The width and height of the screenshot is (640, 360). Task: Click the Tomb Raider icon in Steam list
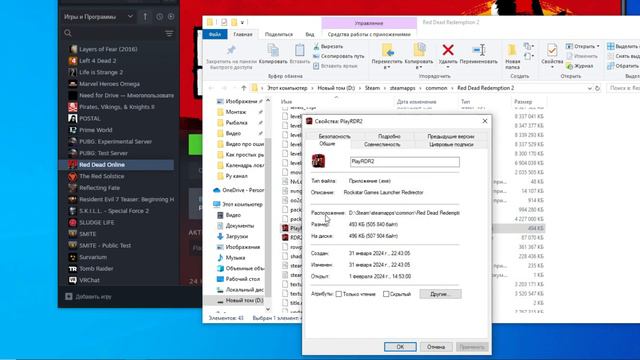tap(73, 269)
